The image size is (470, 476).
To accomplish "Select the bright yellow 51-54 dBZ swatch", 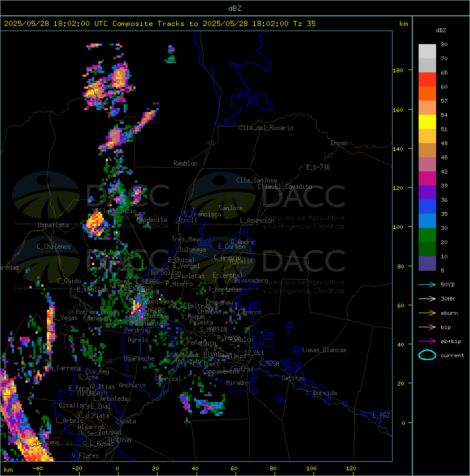I will 427,122.
